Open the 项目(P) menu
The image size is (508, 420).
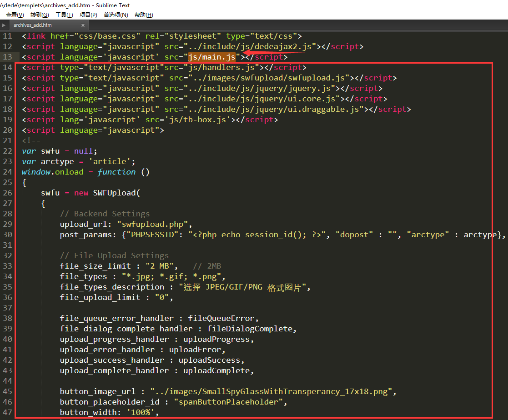tap(88, 15)
